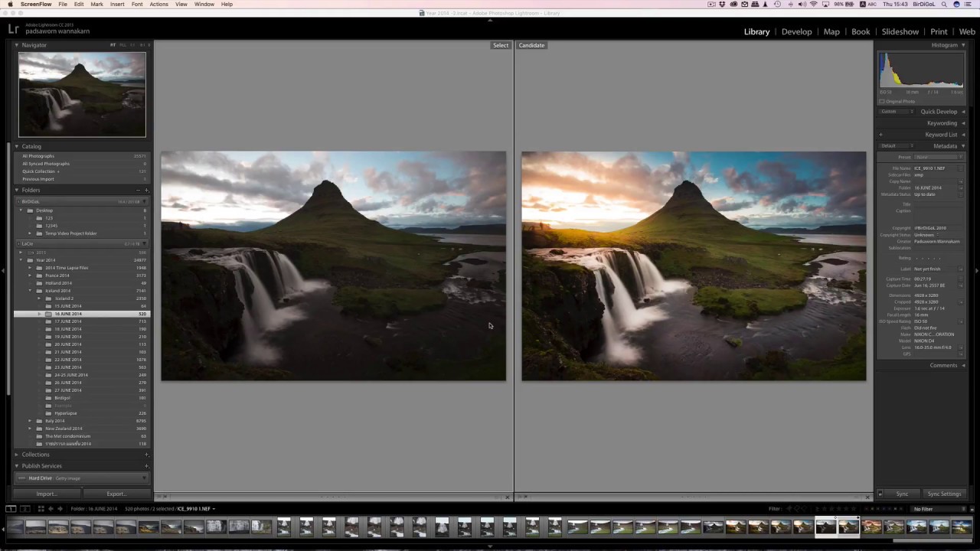Collapse the Year 2014 folder tree
The height and width of the screenshot is (551, 980).
click(x=21, y=260)
